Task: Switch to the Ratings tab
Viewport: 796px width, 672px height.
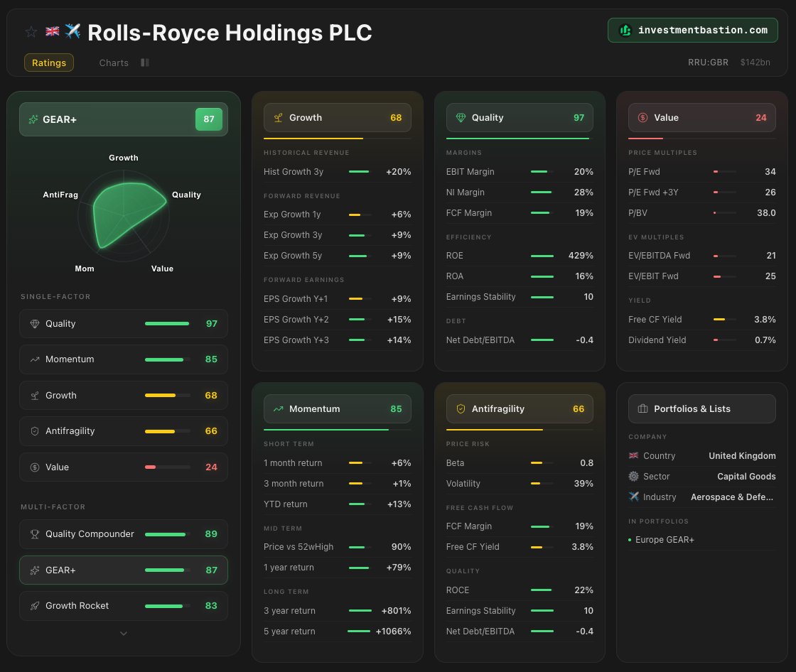Action: (x=49, y=63)
